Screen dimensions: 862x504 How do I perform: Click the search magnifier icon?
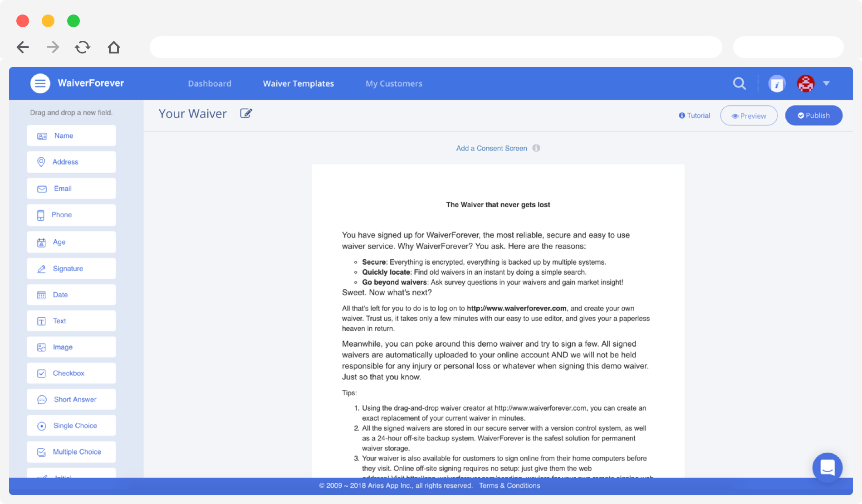(740, 83)
